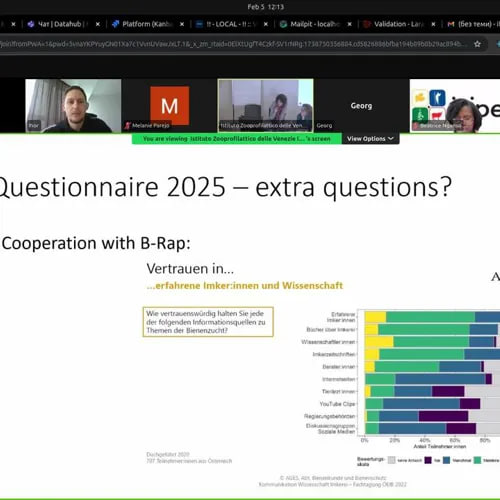This screenshot has width=500, height=500.
Task: Click the LOCAL tab favicon
Action: pos(199,24)
